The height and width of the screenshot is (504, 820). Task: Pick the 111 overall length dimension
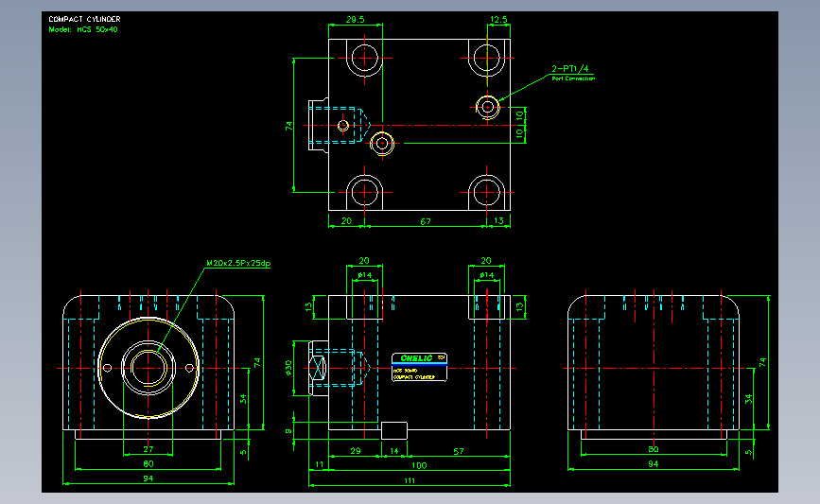pos(409,480)
